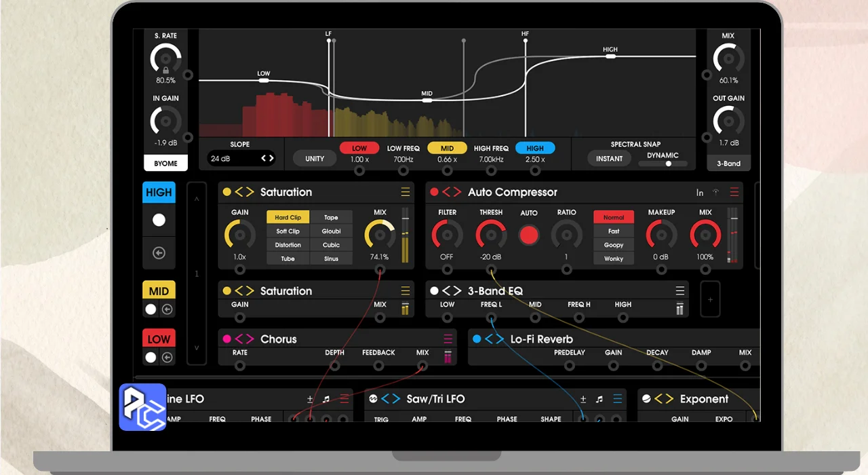Screen dimensions: 868x475
Task: Toggle the first Saturation module's yellow power dot
Action: [x=227, y=192]
